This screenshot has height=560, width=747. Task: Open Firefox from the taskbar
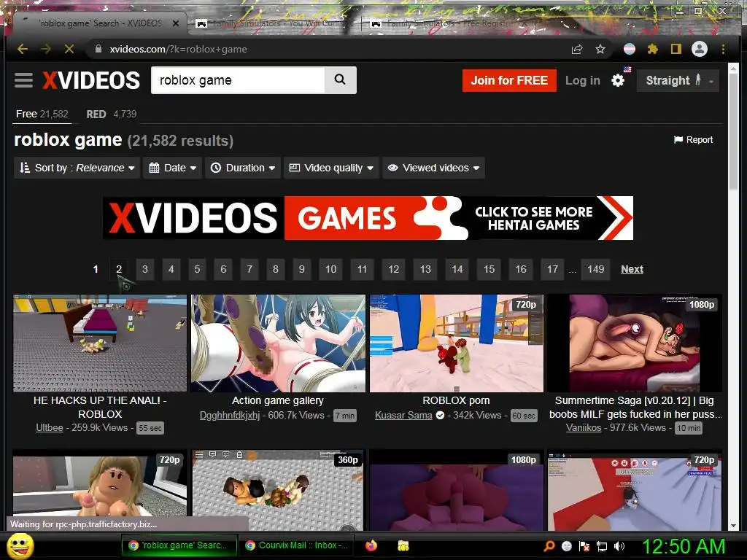(x=371, y=545)
